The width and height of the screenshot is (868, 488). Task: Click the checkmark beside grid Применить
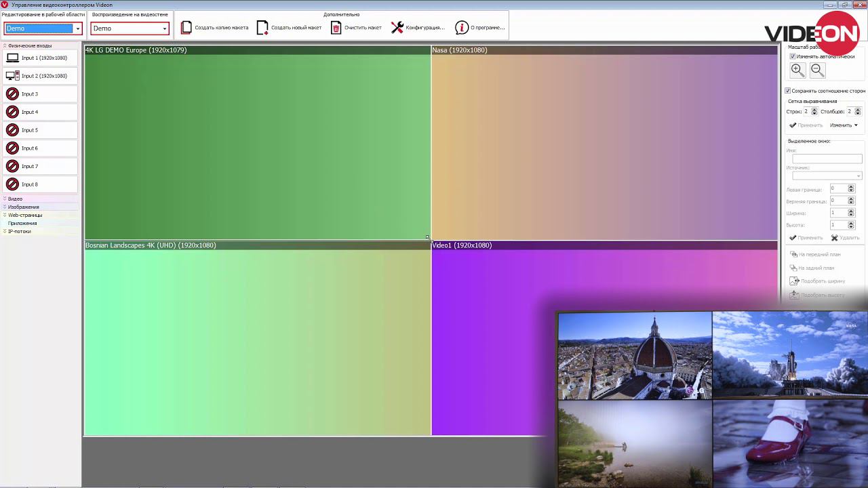pyautogui.click(x=793, y=125)
